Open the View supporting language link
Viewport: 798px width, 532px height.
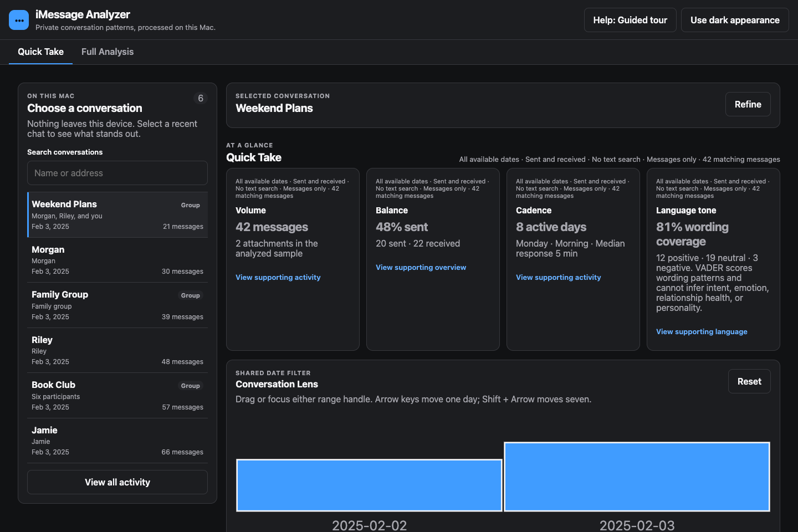tap(702, 331)
